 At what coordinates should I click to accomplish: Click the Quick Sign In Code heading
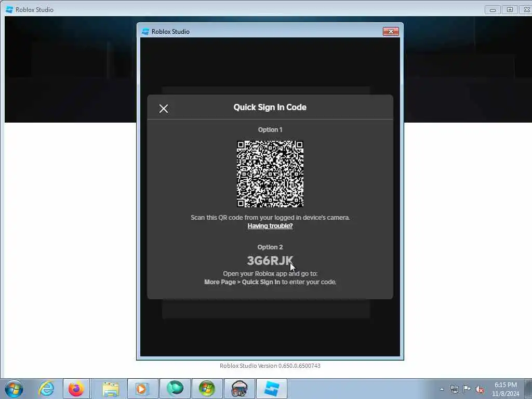click(270, 107)
